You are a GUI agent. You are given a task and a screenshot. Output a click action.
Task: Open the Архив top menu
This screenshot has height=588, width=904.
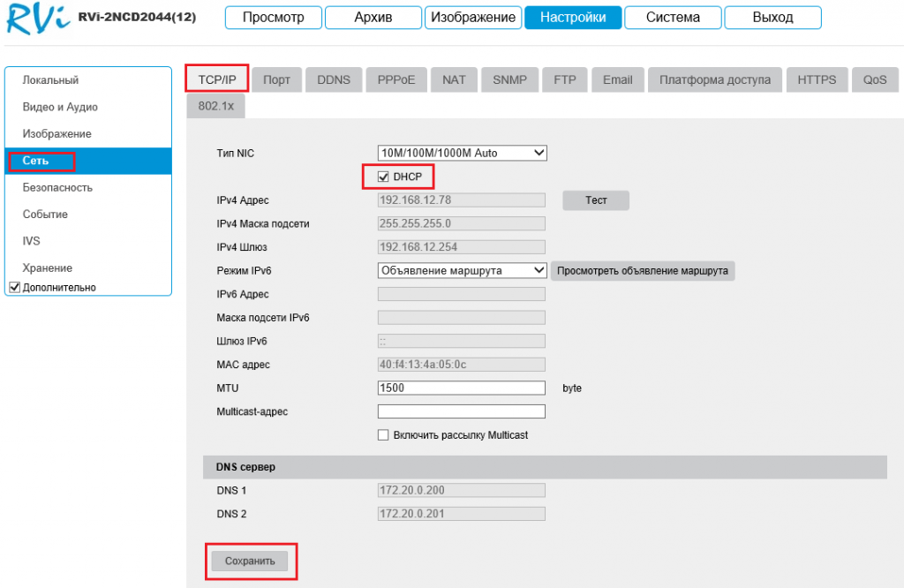coord(373,18)
